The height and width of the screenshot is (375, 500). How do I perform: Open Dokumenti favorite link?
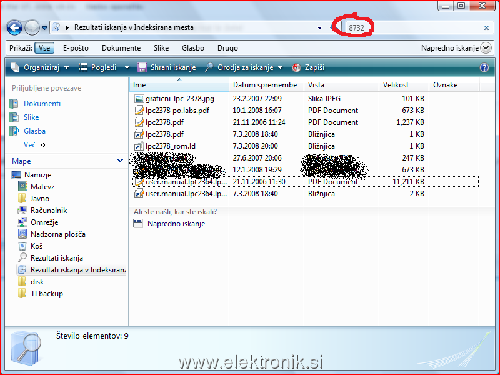42,104
